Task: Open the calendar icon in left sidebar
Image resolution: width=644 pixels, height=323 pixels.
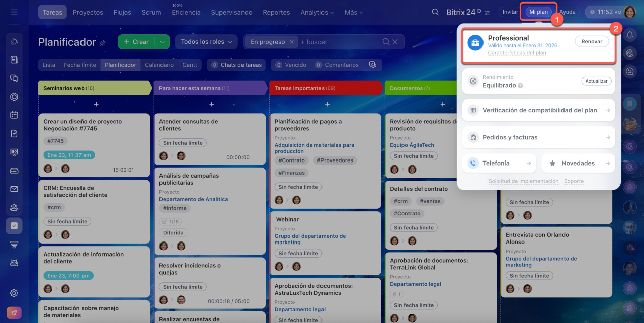Action: pyautogui.click(x=14, y=115)
